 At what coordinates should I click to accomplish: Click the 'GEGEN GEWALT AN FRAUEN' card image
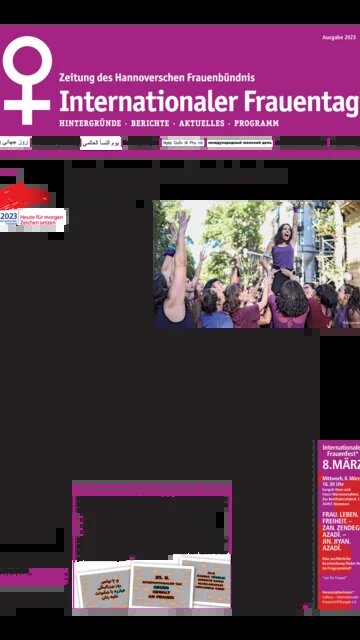point(162,585)
